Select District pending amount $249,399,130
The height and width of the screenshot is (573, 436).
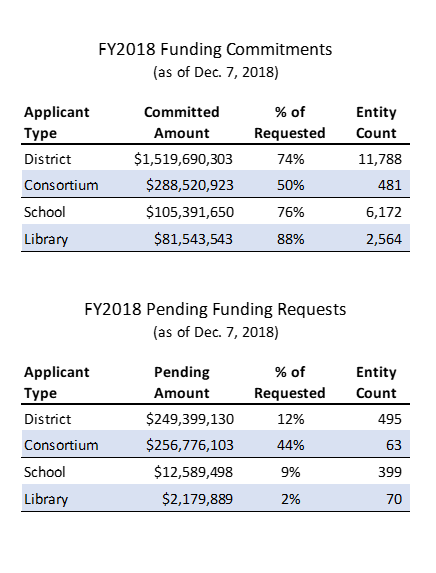[x=190, y=419]
